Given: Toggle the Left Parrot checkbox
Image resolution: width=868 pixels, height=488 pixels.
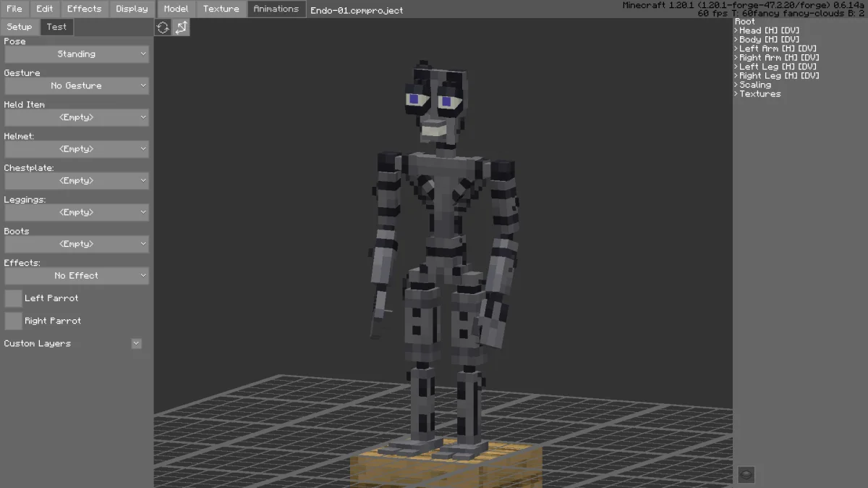Looking at the screenshot, I should (x=13, y=298).
